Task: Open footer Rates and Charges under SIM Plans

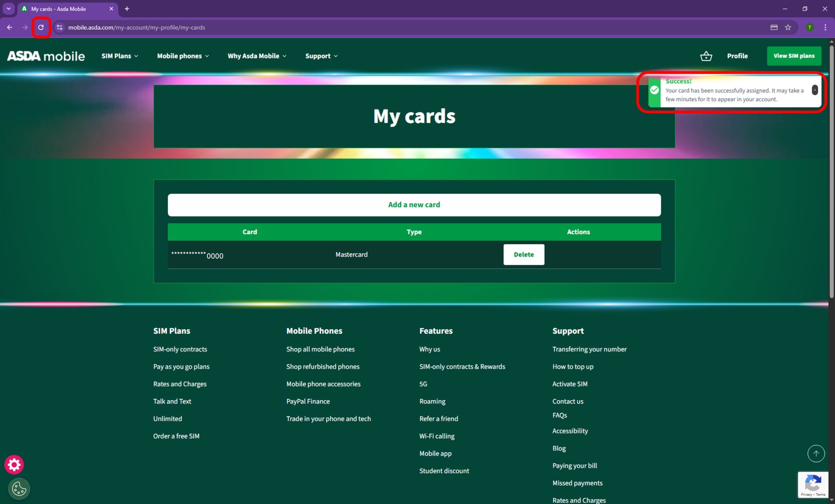Action: click(180, 384)
